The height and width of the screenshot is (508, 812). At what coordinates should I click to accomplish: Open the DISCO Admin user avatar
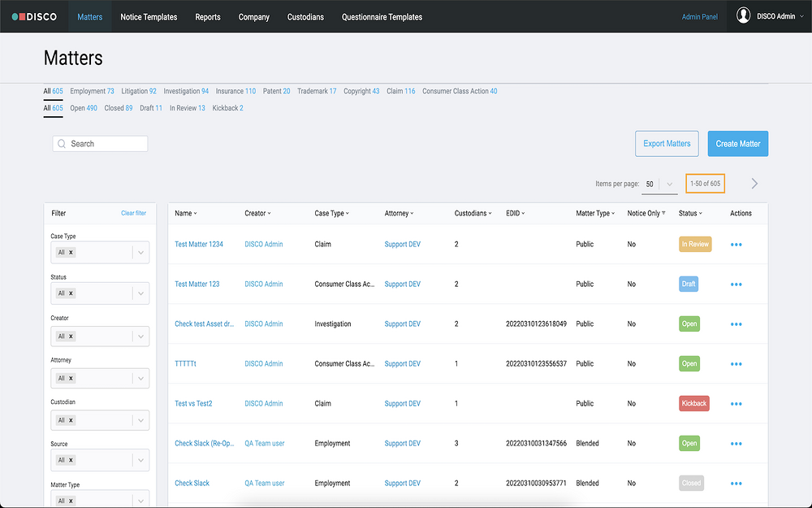tap(743, 15)
